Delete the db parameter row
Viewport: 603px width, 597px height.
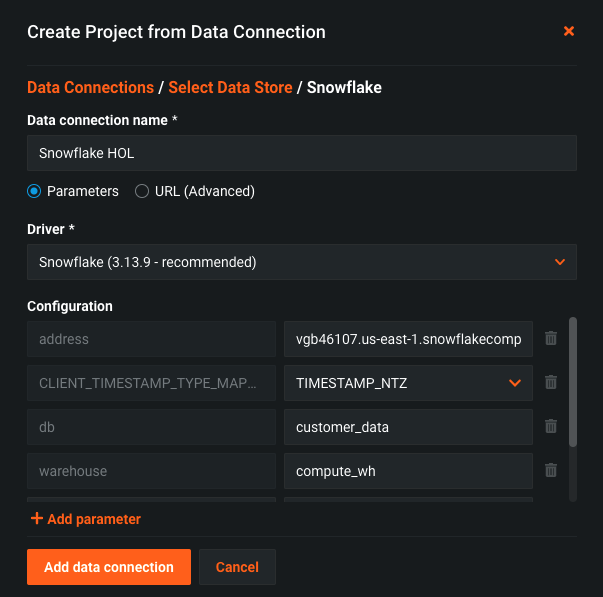(x=551, y=426)
